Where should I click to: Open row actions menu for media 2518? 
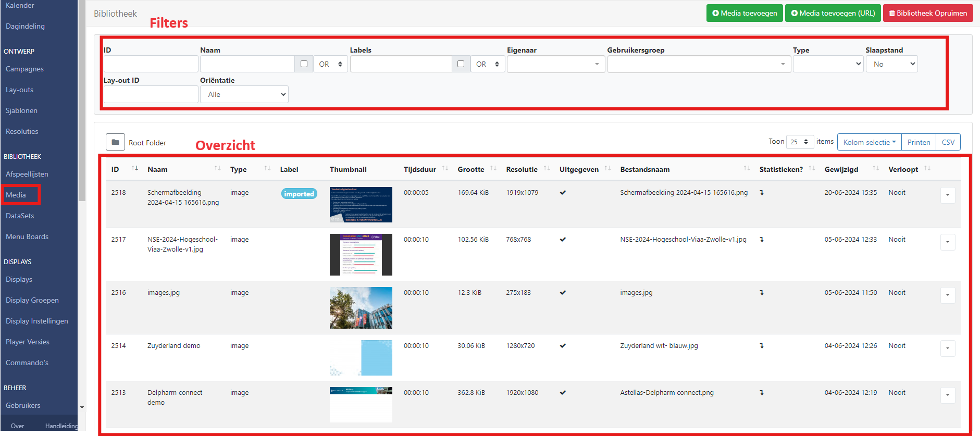pyautogui.click(x=947, y=195)
